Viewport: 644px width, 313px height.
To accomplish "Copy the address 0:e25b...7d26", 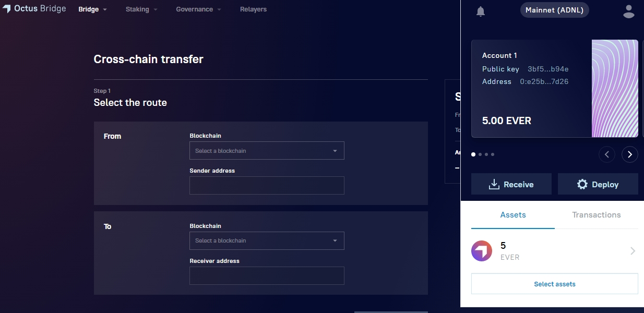I will (544, 81).
